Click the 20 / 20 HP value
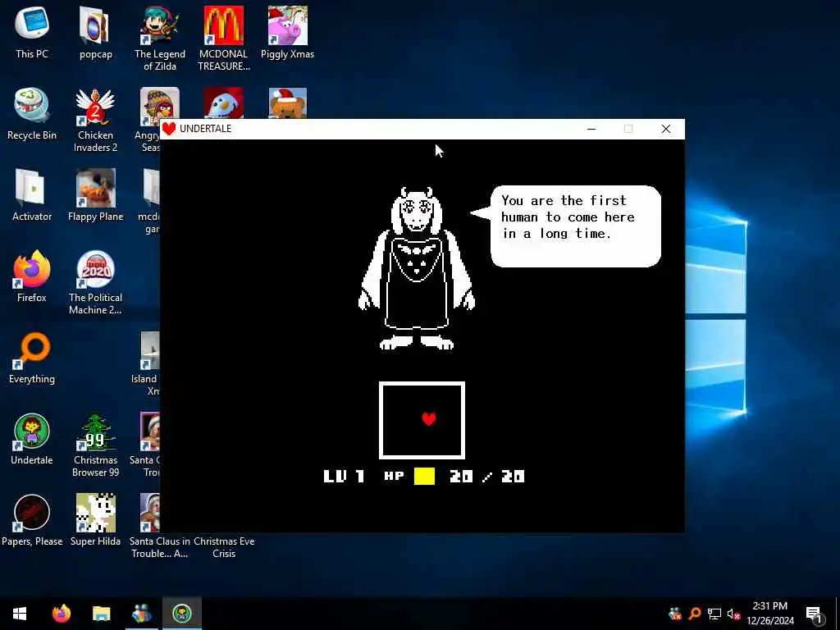 487,476
